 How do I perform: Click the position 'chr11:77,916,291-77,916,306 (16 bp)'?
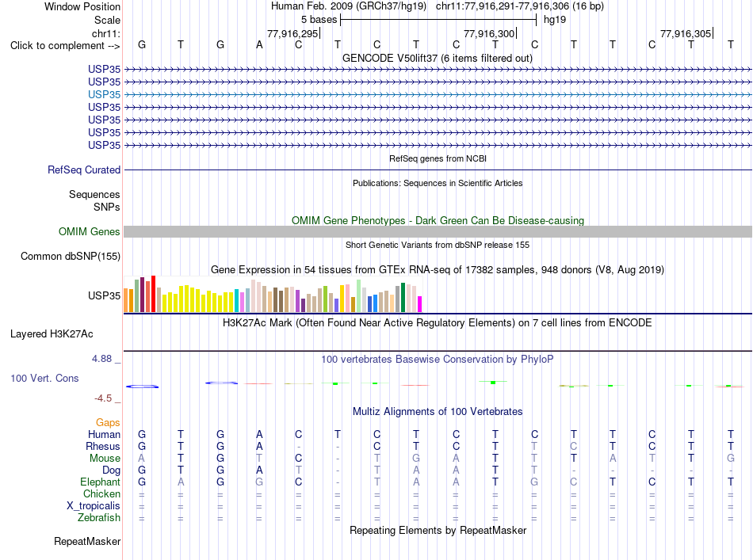(520, 6)
